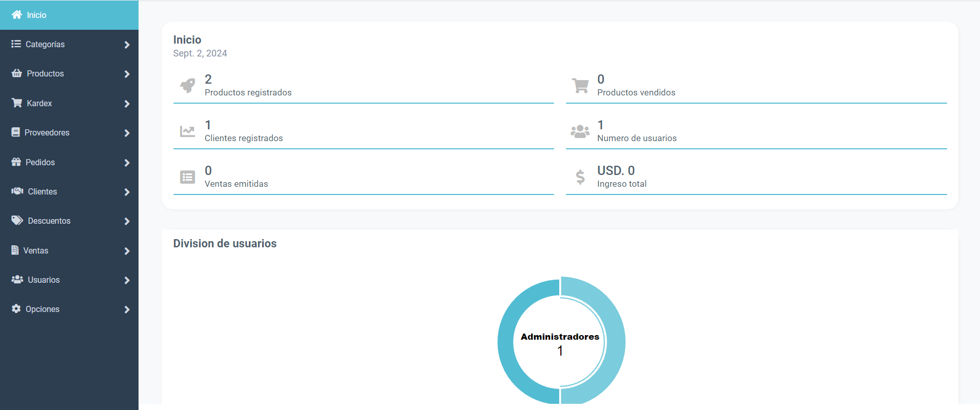Image resolution: width=980 pixels, height=410 pixels.
Task: Expand the Usuarios chevron
Action: pyautogui.click(x=127, y=280)
